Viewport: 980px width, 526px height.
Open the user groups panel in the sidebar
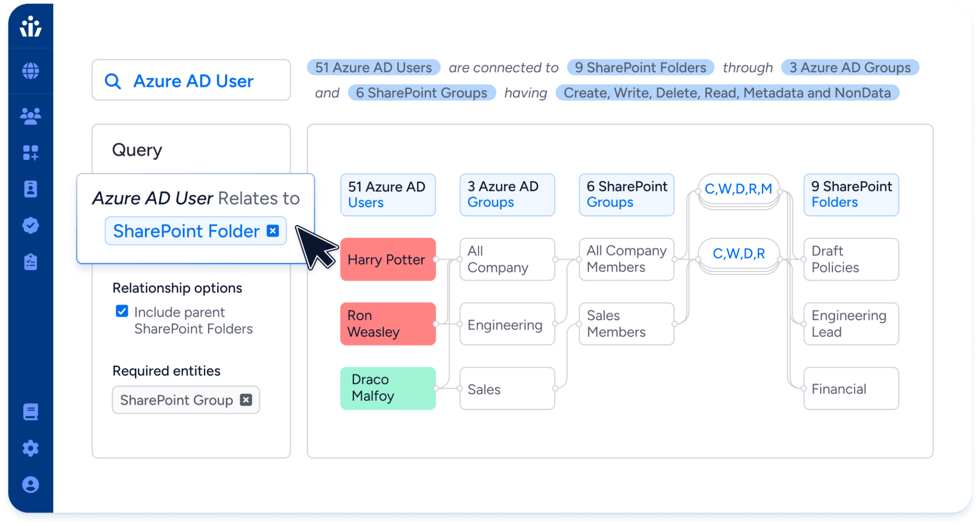pos(30,114)
